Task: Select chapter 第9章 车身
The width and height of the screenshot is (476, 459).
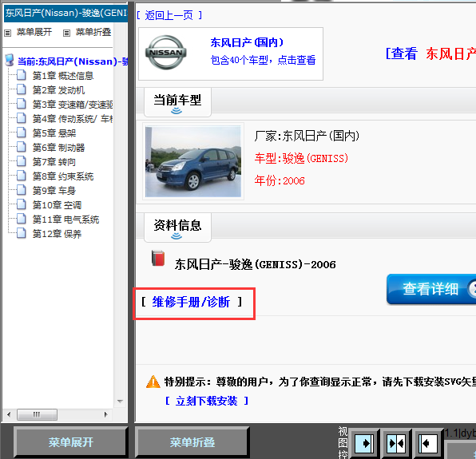Action: 54,191
